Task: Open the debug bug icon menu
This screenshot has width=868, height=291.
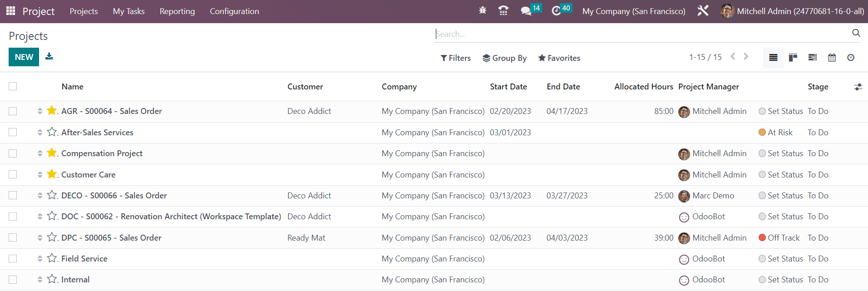Action: [x=483, y=10]
